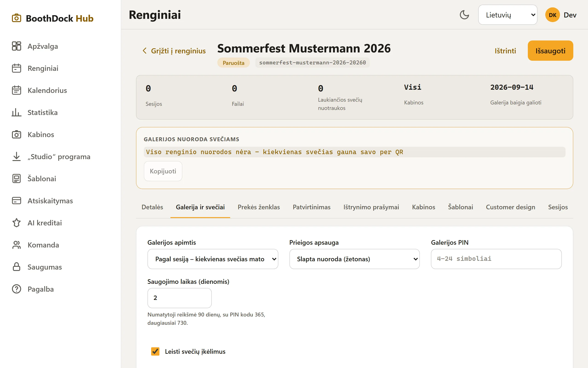
Task: Click the Kopijuoti button
Action: (163, 171)
